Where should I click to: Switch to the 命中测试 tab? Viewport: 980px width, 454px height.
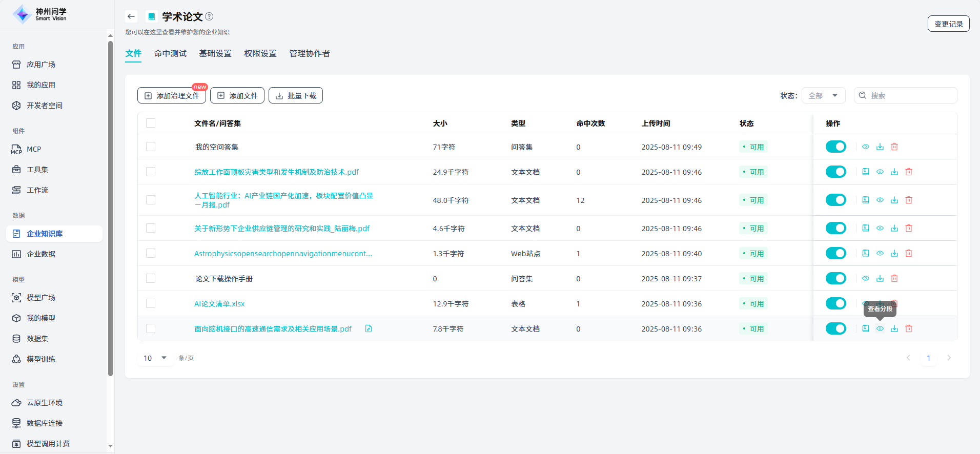coord(170,53)
